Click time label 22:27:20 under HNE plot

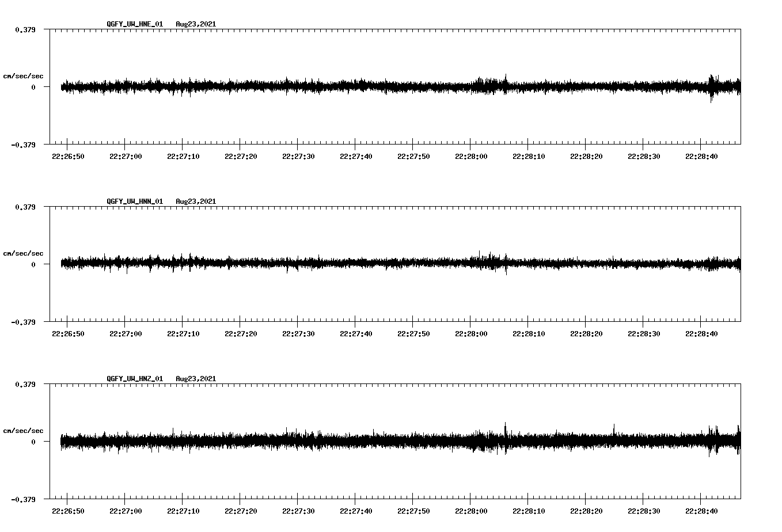(x=241, y=157)
